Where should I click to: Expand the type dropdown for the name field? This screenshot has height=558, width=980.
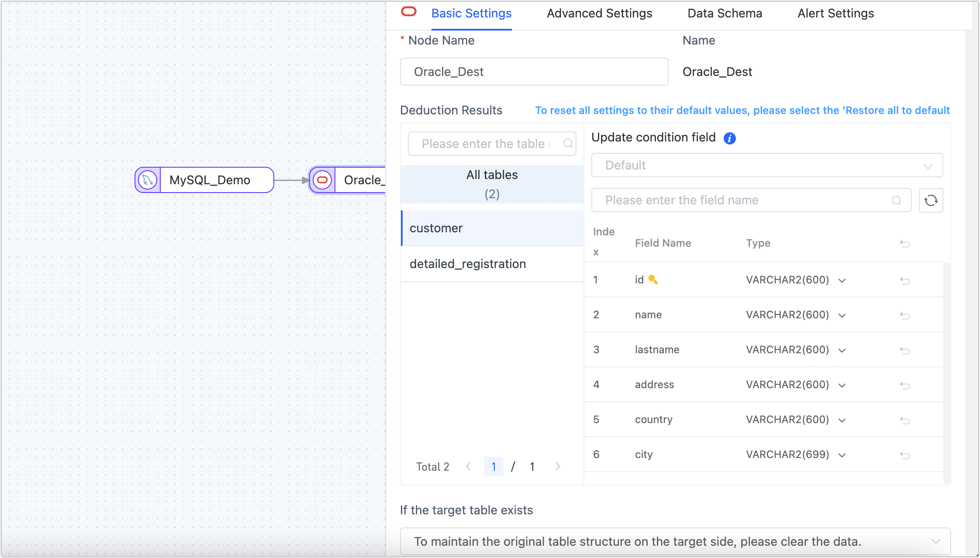click(842, 315)
